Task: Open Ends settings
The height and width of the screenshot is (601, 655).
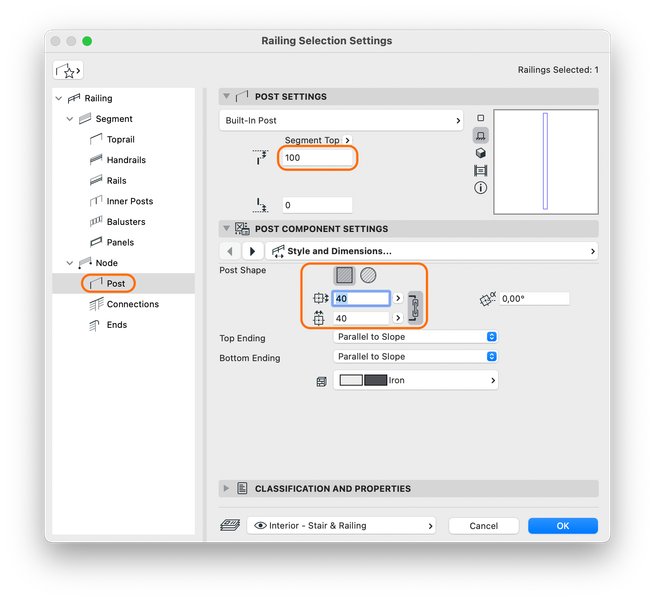Action: (x=117, y=325)
